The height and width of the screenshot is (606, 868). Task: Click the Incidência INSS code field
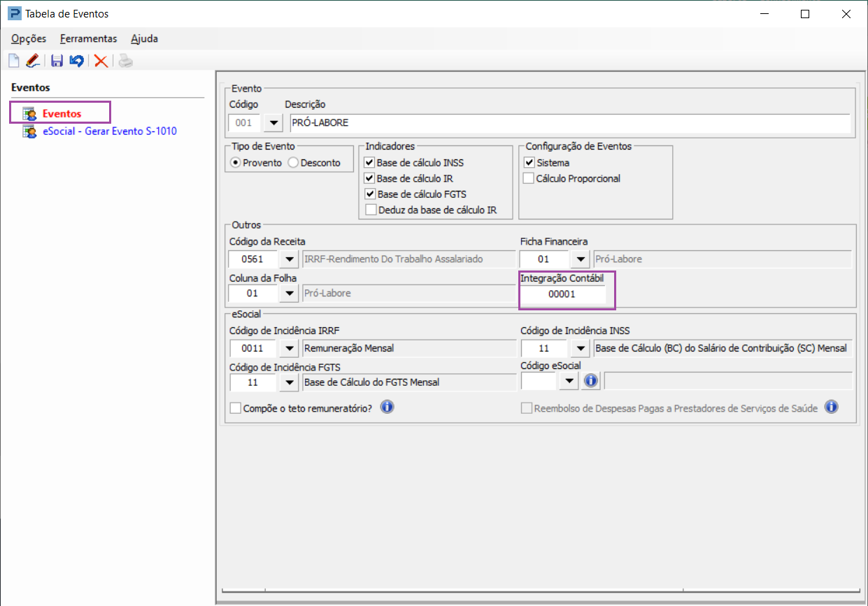[545, 347]
